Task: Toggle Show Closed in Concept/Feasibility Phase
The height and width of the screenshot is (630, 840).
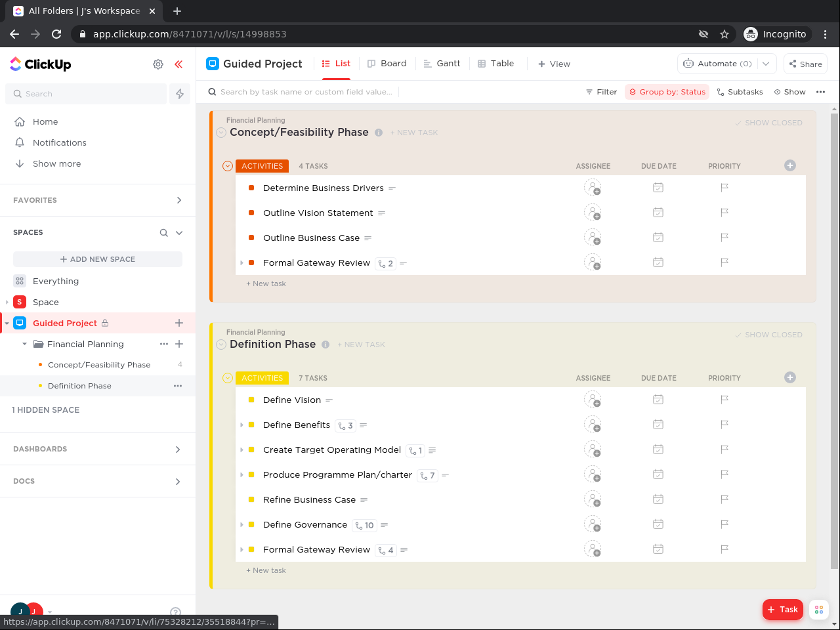Action: pyautogui.click(x=768, y=123)
